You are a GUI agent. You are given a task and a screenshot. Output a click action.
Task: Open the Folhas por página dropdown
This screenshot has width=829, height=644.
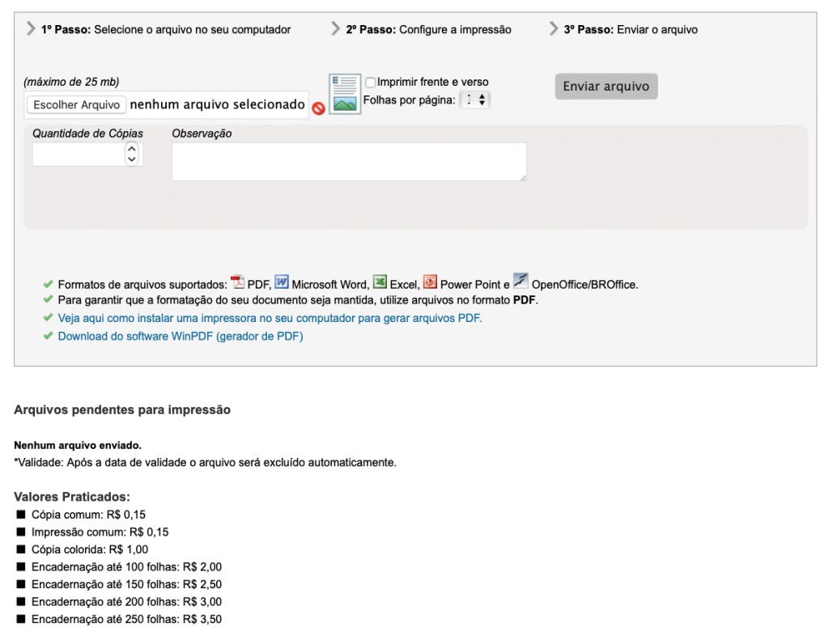pyautogui.click(x=474, y=100)
